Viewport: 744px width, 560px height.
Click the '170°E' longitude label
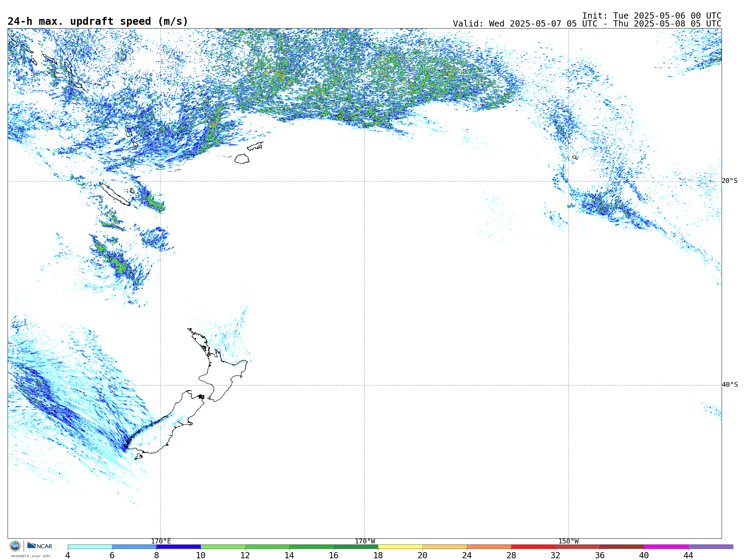click(x=161, y=541)
